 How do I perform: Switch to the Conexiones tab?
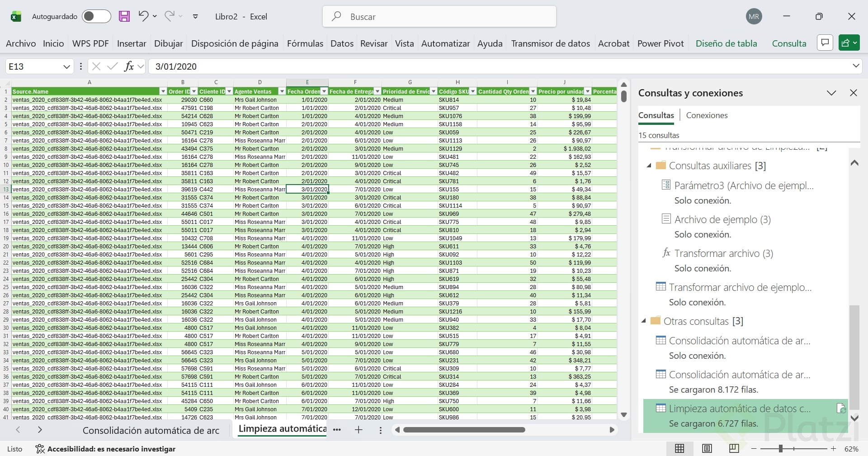point(707,115)
